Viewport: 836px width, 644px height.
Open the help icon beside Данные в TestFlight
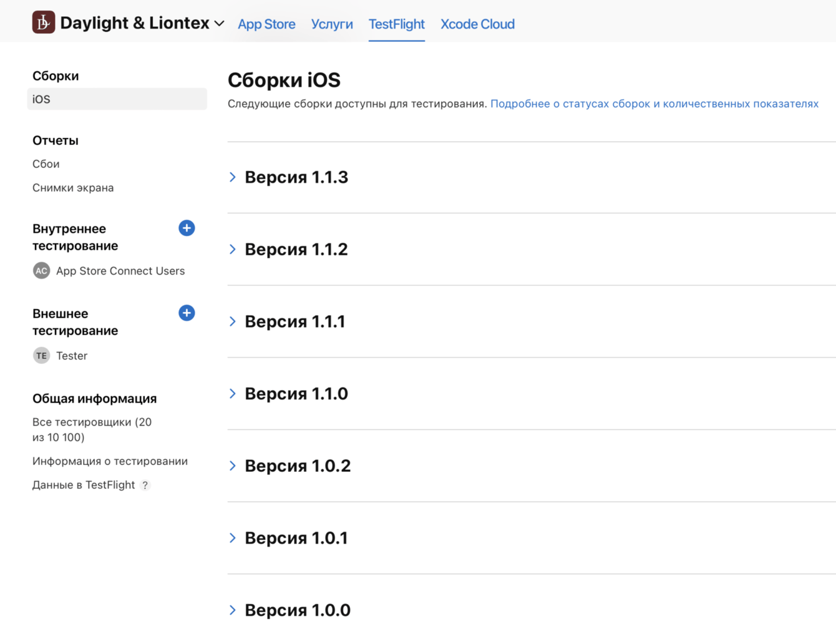(x=145, y=485)
